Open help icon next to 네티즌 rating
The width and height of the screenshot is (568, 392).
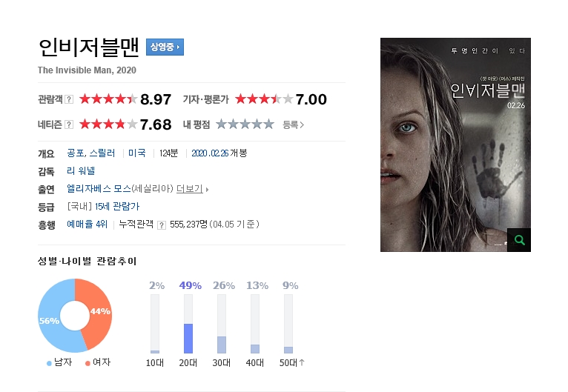pos(69,124)
